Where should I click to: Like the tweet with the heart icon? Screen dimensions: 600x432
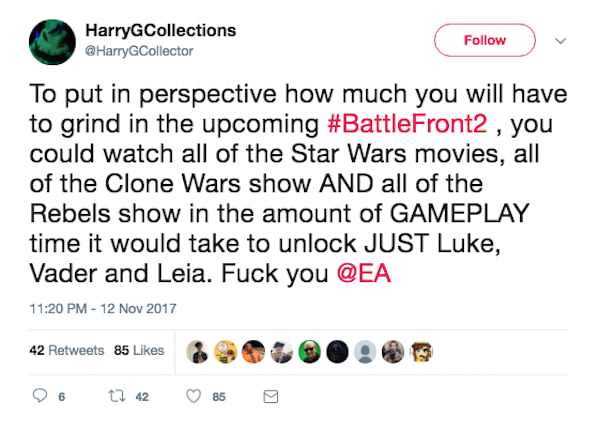coord(193,396)
